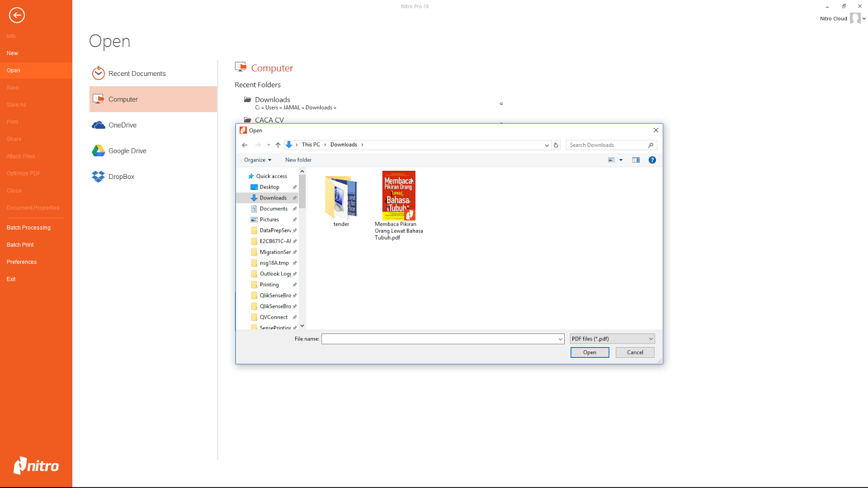
Task: Click Downloads in the address breadcrumb
Action: click(344, 145)
